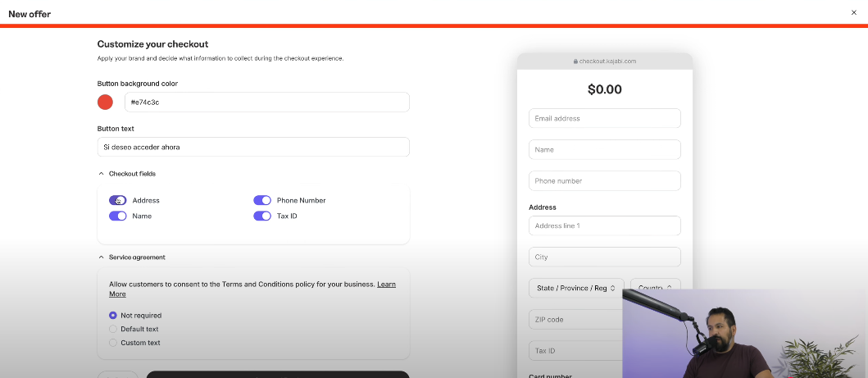
Task: Open the State / Province / Region dropdown
Action: point(576,289)
